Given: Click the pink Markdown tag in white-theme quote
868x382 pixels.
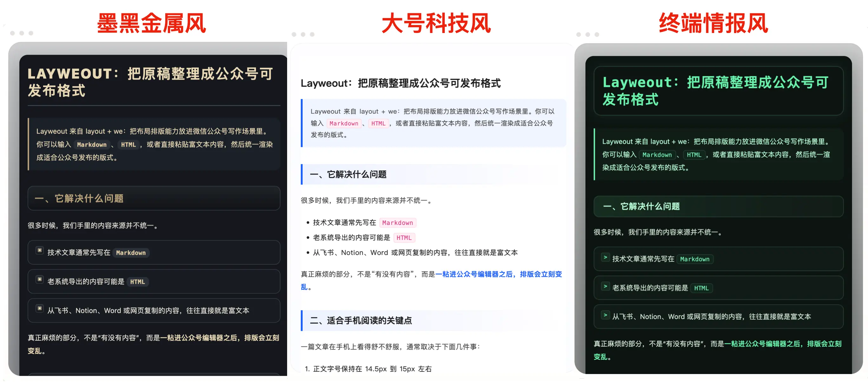Looking at the screenshot, I should pos(344,124).
